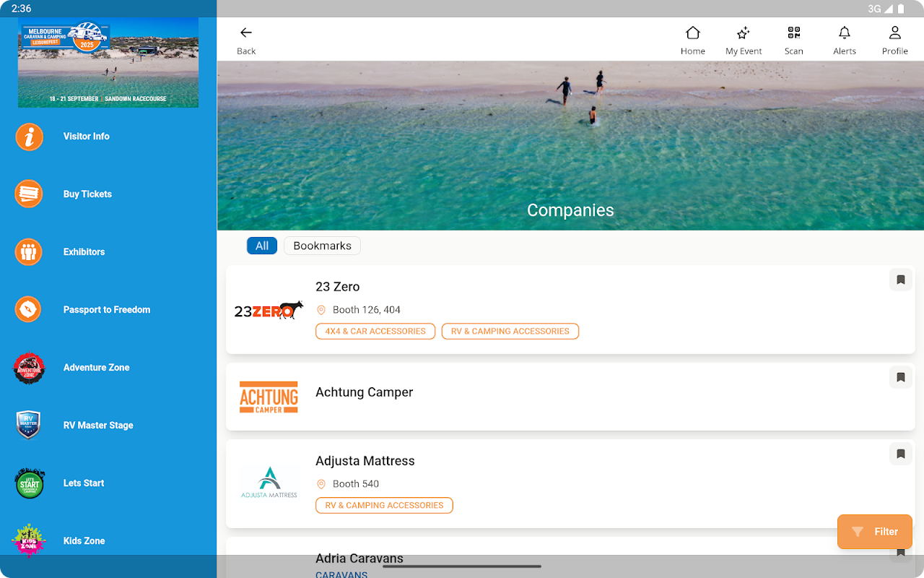This screenshot has height=578, width=924.
Task: Tap the Visitor Info orange icon
Action: tap(29, 137)
